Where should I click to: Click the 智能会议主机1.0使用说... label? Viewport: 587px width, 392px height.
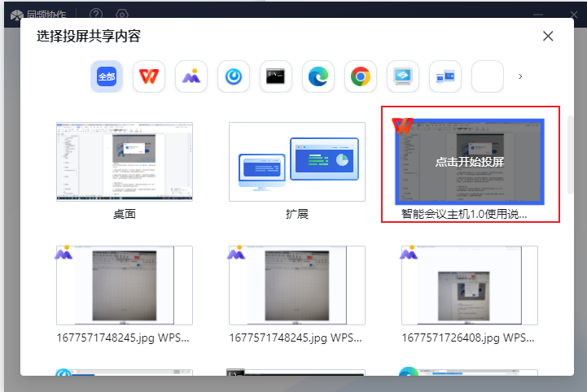464,215
